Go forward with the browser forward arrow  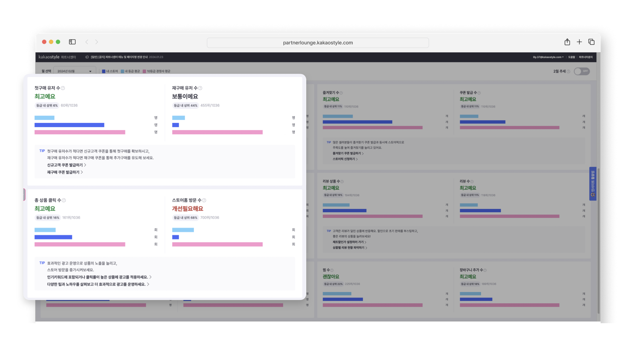pos(97,42)
